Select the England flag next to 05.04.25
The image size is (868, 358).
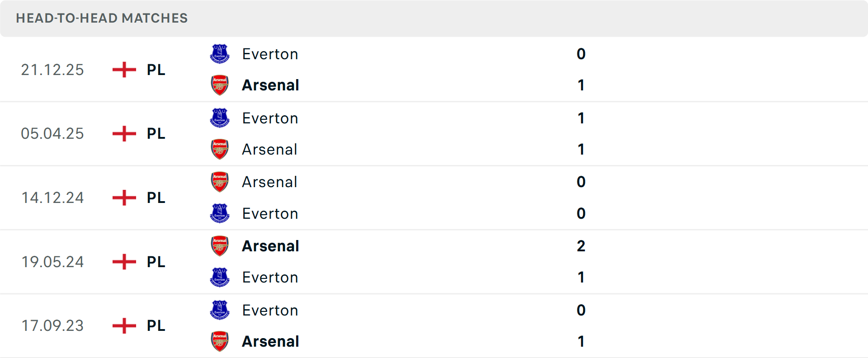click(123, 134)
